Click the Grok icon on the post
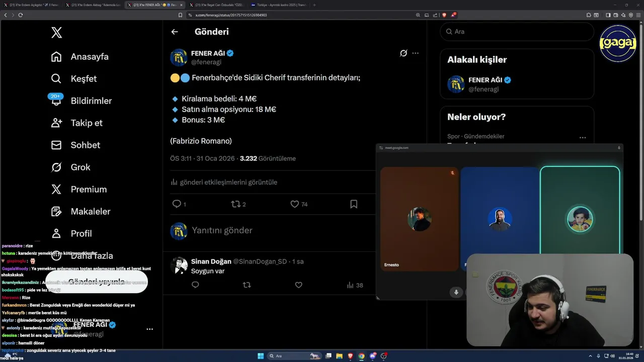The image size is (644, 362). click(404, 53)
